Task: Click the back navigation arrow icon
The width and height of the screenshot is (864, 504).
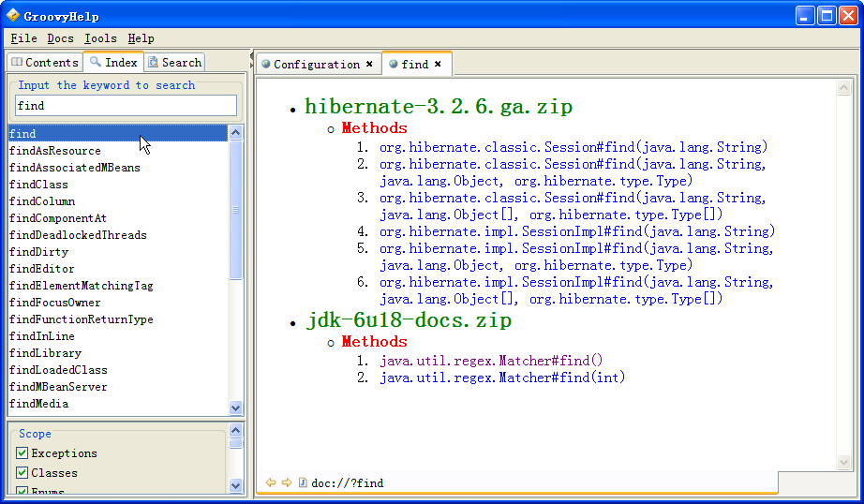Action: (x=271, y=482)
